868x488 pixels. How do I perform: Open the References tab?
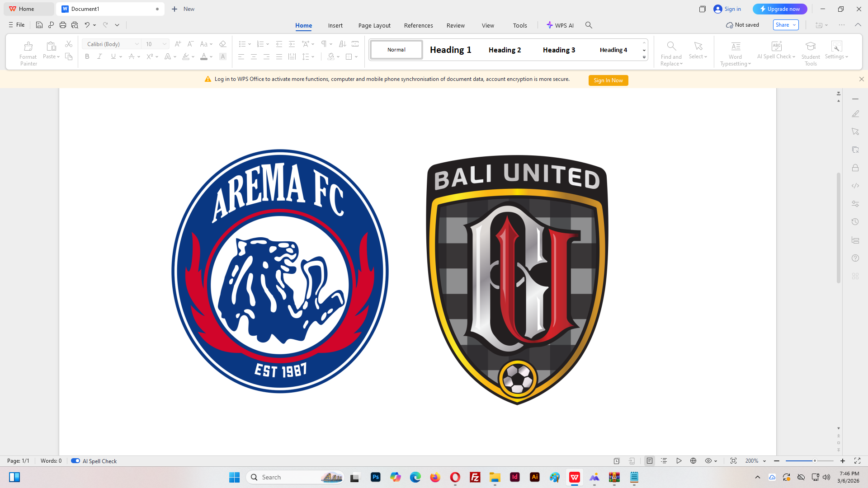pos(419,25)
